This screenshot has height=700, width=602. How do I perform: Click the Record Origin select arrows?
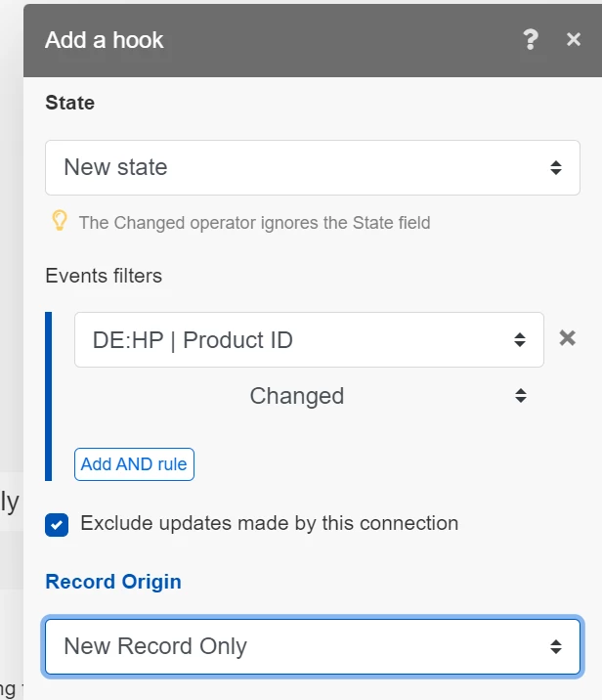click(x=555, y=646)
